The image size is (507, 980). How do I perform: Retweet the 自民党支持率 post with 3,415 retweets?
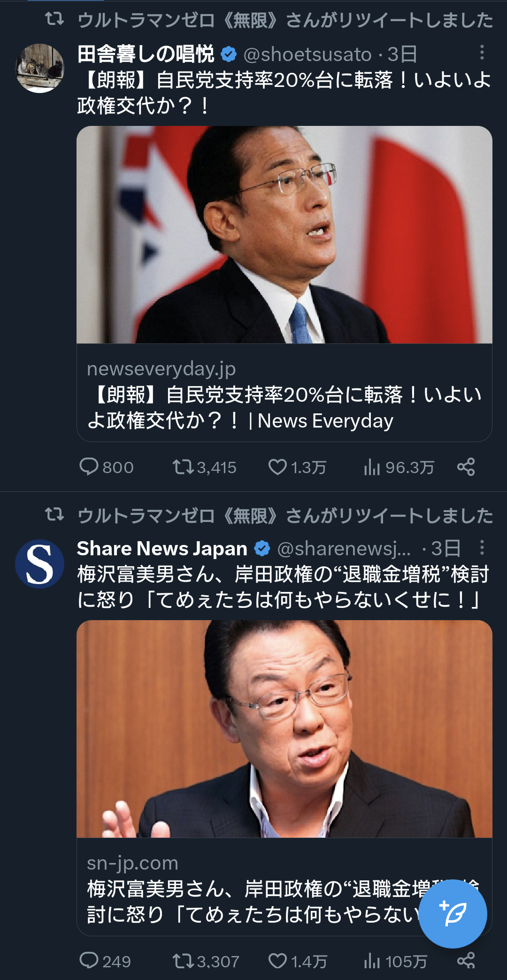tap(204, 467)
